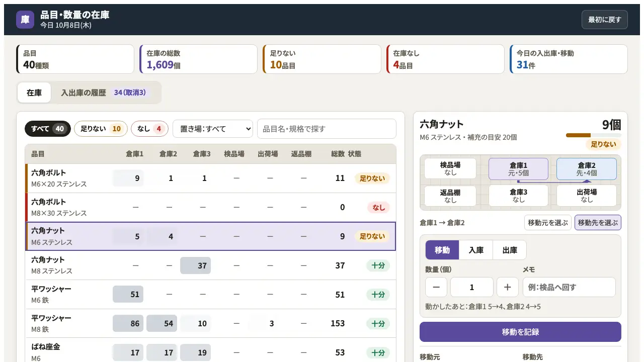Click the メモ input field
This screenshot has height=362, width=644.
[569, 287]
